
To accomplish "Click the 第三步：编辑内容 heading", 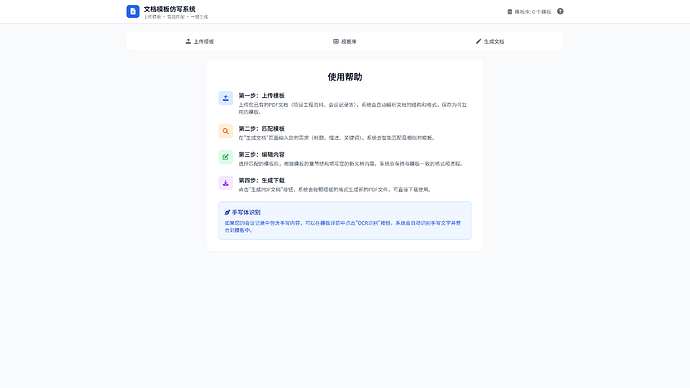I will coord(261,154).
